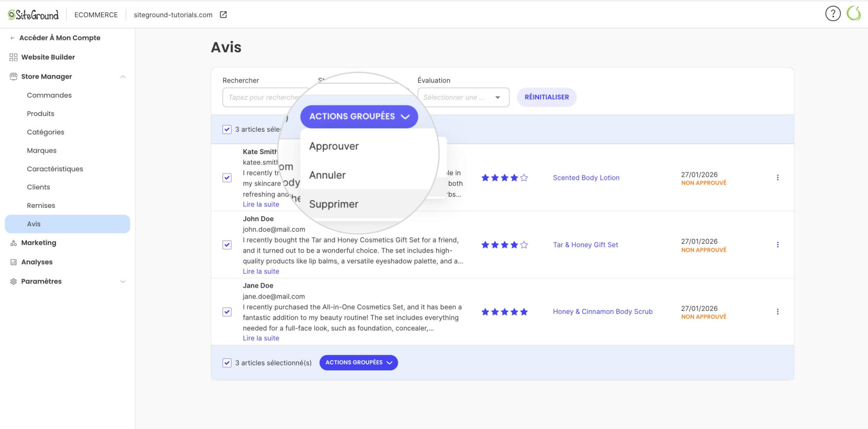
Task: Click Non Approuvé status on Jane Doe row
Action: (x=703, y=317)
